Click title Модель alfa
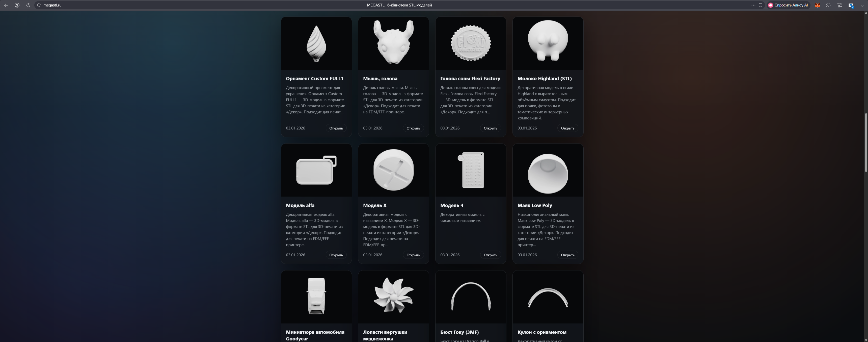Image resolution: width=868 pixels, height=342 pixels. 300,205
